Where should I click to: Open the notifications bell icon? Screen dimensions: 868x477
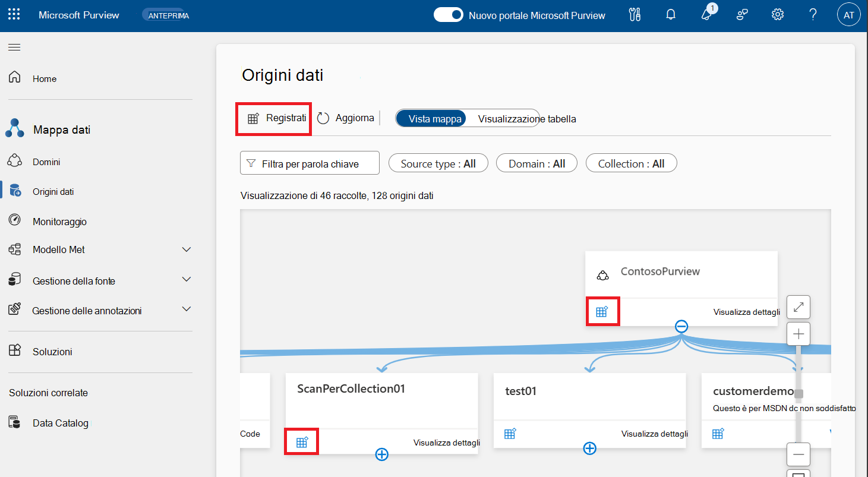(x=671, y=15)
